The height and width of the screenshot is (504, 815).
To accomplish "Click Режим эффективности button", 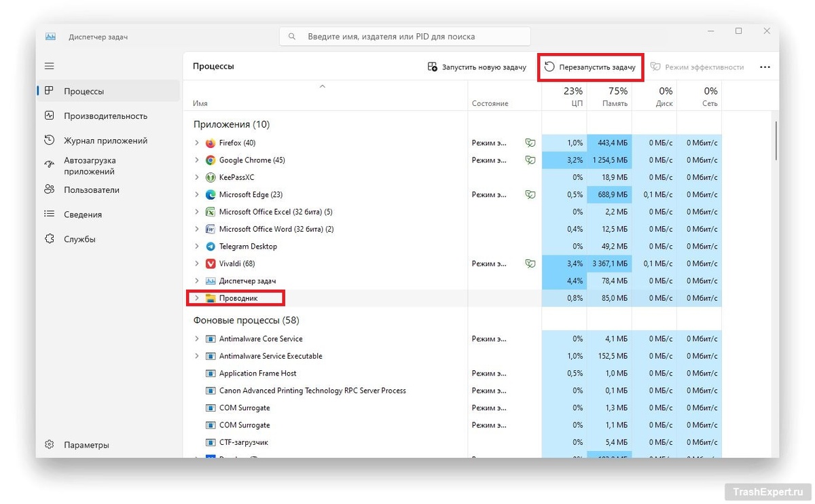I will [697, 67].
